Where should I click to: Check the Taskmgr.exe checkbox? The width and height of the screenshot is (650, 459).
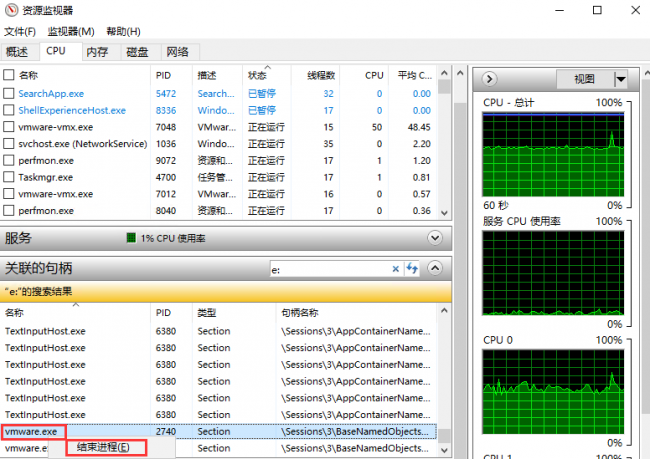point(9,177)
